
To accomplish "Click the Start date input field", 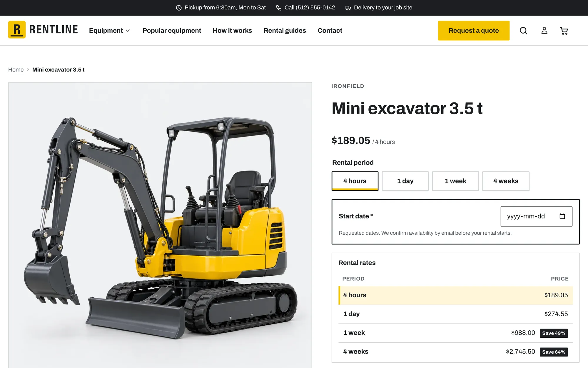I will click(x=536, y=216).
